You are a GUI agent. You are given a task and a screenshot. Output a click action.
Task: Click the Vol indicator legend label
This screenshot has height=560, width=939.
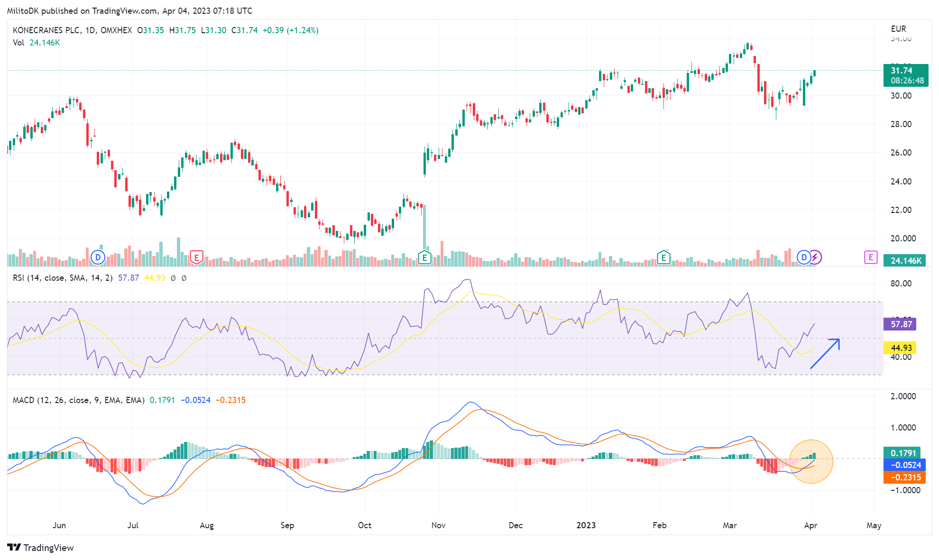pos(18,43)
